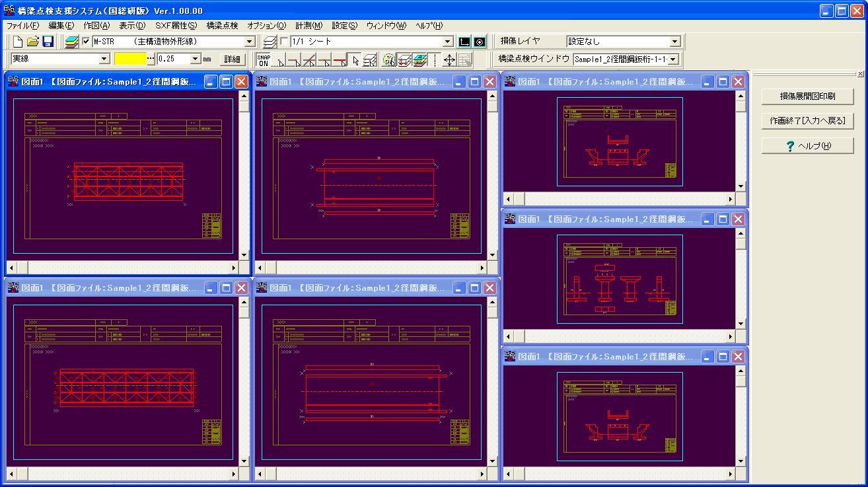The width and height of the screenshot is (868, 487).
Task: Open the 損傷レイヤ 設定なし dropdown
Action: tap(674, 42)
